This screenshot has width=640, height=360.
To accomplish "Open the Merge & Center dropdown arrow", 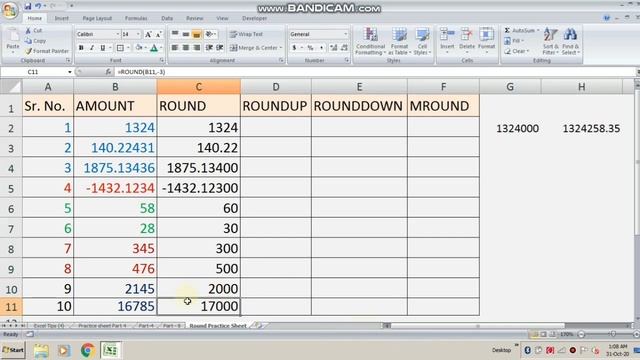I will click(x=281, y=48).
